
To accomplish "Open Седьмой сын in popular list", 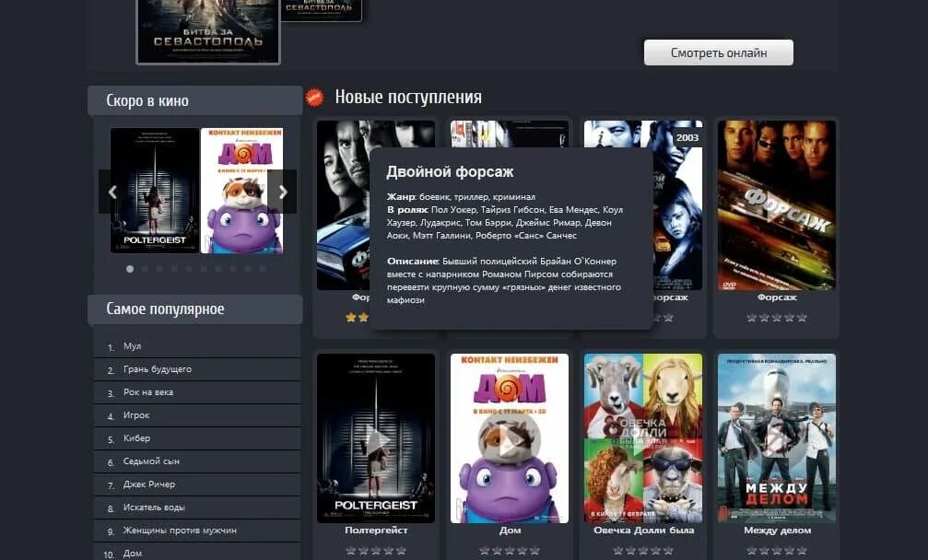I will pos(151,461).
